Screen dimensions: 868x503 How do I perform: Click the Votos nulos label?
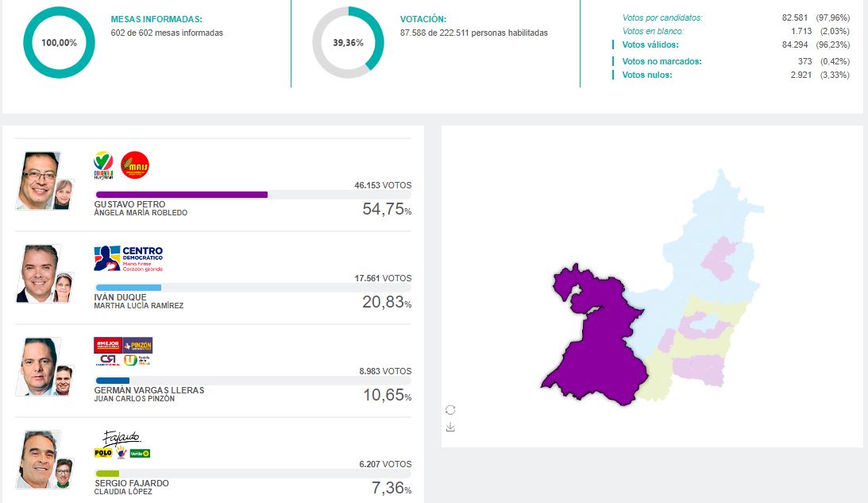coord(646,75)
